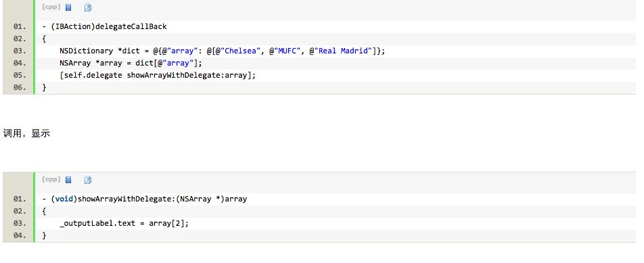Click copy icon in first code block

(88, 7)
